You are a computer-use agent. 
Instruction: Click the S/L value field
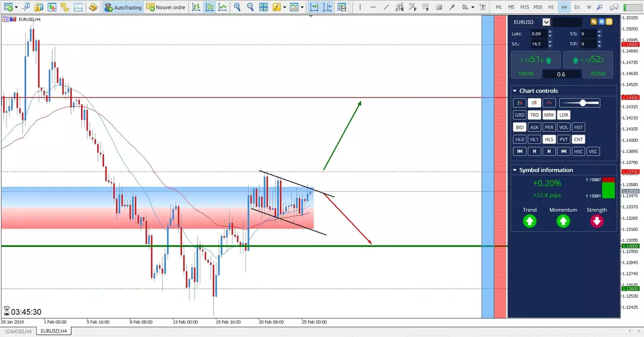[539, 44]
